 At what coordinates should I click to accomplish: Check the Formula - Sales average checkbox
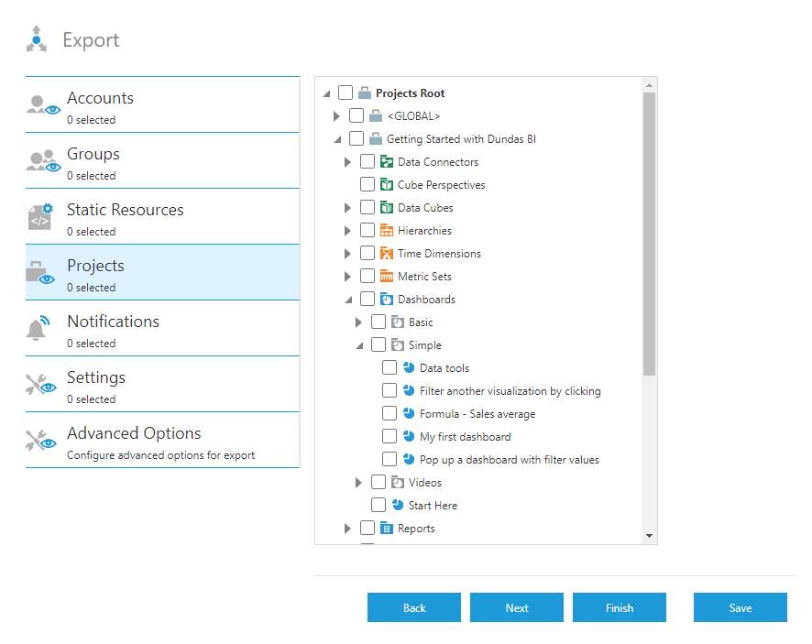pos(390,413)
